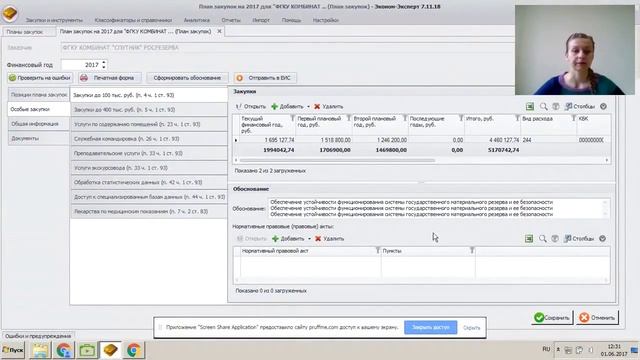
Task: Click Закрыть доступ in screen share bar
Action: [x=431, y=327]
